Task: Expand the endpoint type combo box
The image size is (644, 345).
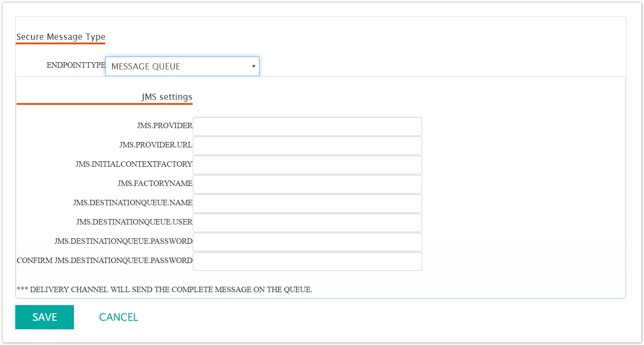Action: [x=182, y=66]
